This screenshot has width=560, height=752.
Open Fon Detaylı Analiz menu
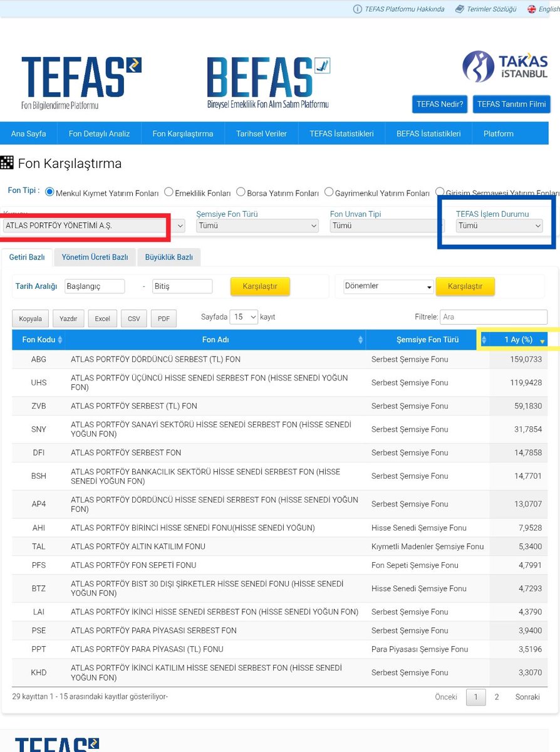coord(99,133)
